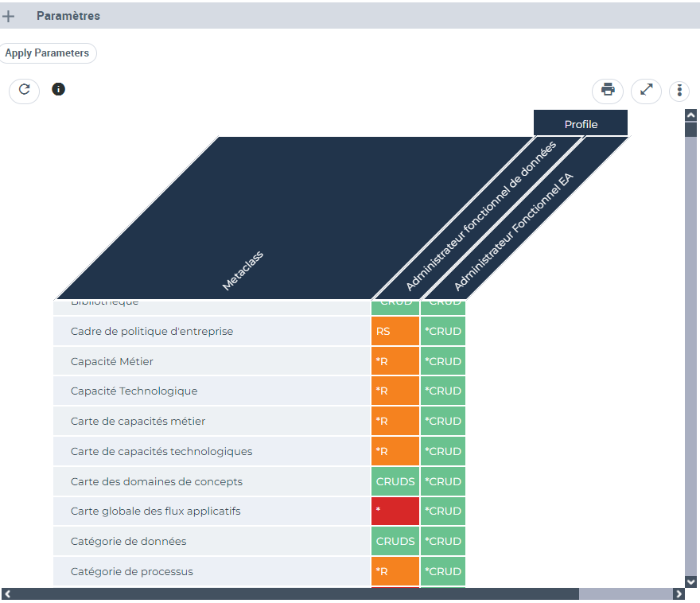Click scroll down arrow on vertical scrollbar
This screenshot has width=700, height=603.
click(690, 582)
